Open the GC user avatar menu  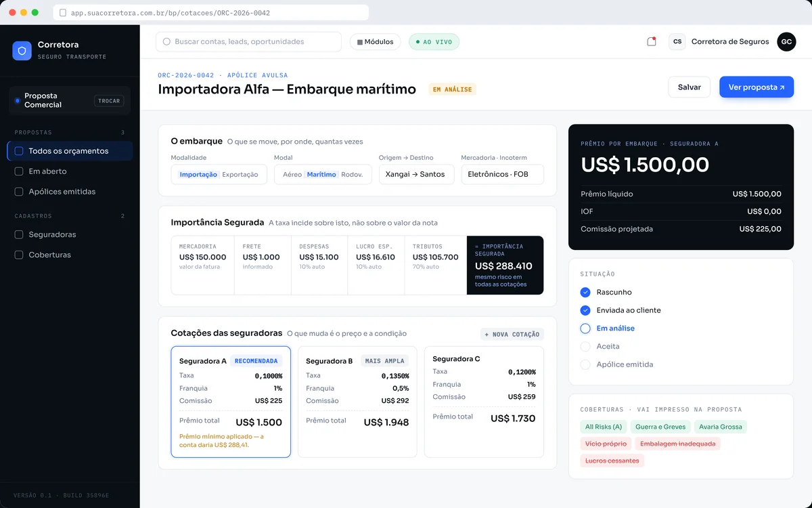pyautogui.click(x=786, y=41)
